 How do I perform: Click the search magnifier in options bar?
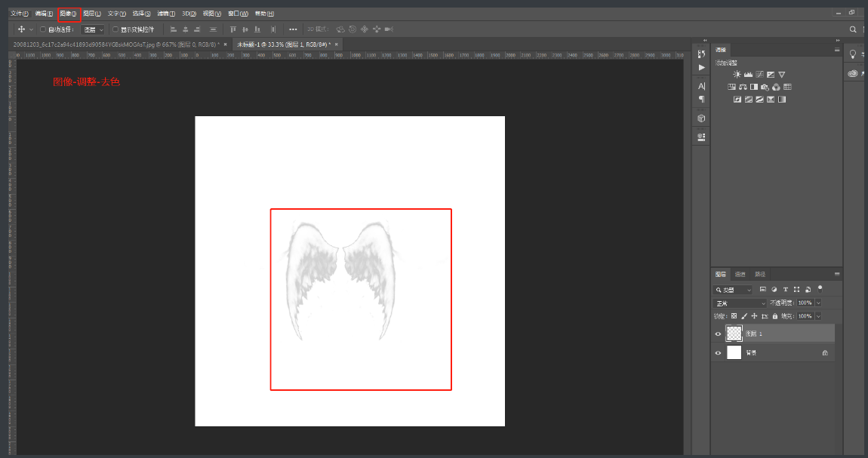point(853,29)
